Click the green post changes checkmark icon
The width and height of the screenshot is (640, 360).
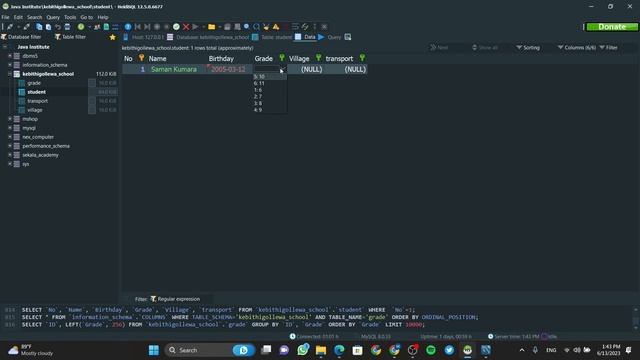point(176,27)
